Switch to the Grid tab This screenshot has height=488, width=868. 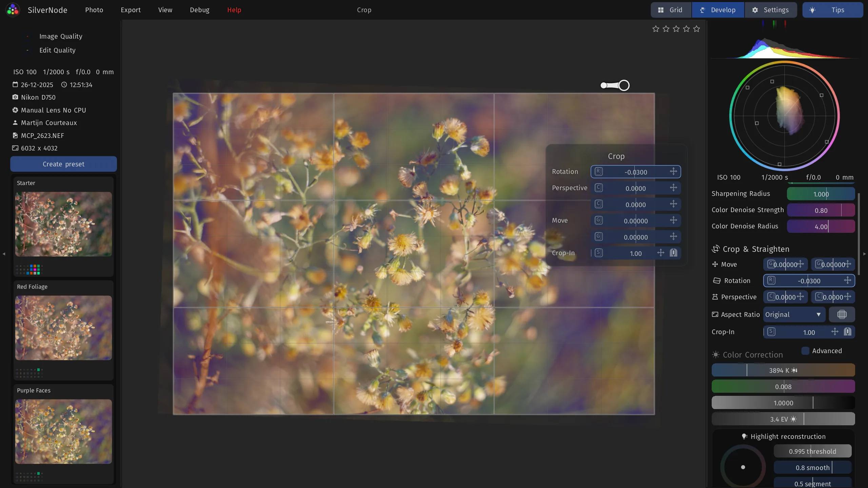click(671, 10)
